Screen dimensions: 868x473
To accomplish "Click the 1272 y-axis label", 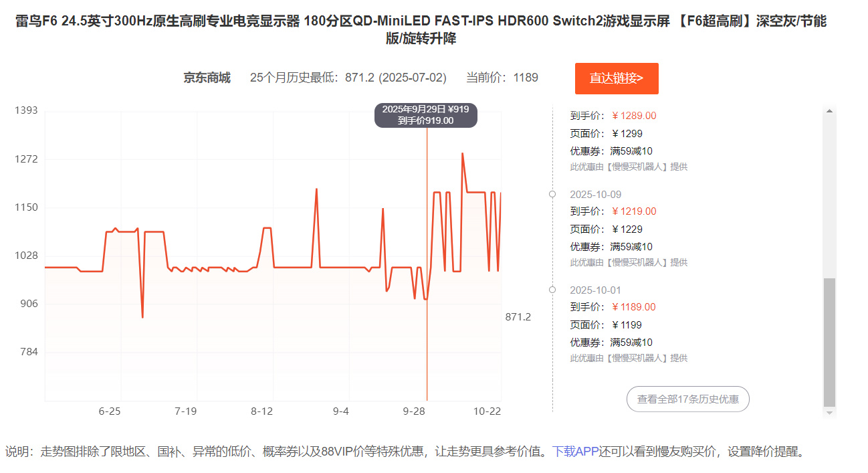I will [x=26, y=159].
